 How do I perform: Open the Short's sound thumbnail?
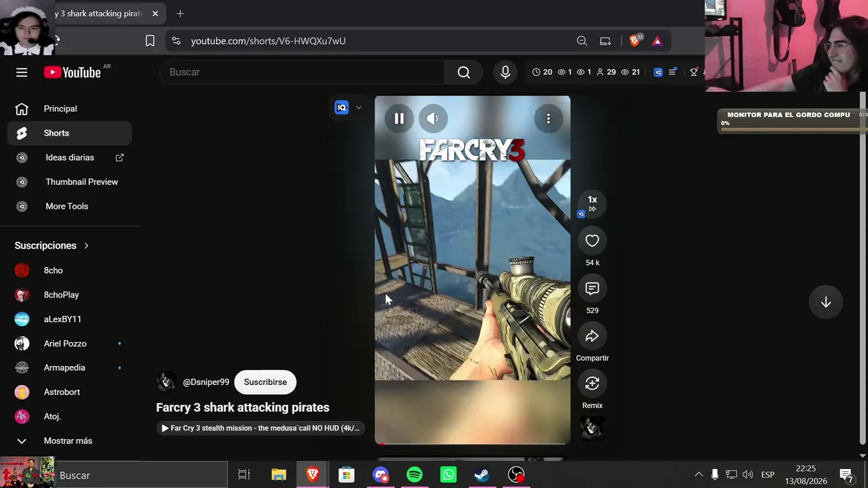click(x=592, y=428)
